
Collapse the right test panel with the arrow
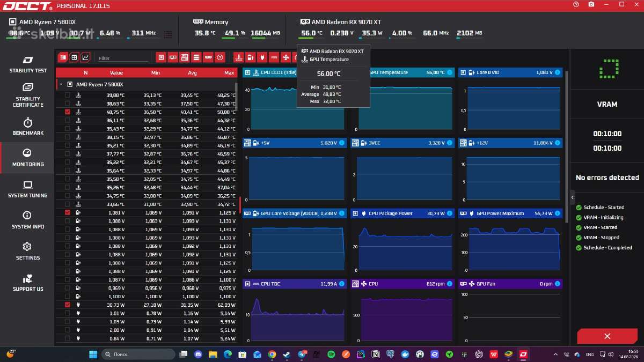(572, 197)
